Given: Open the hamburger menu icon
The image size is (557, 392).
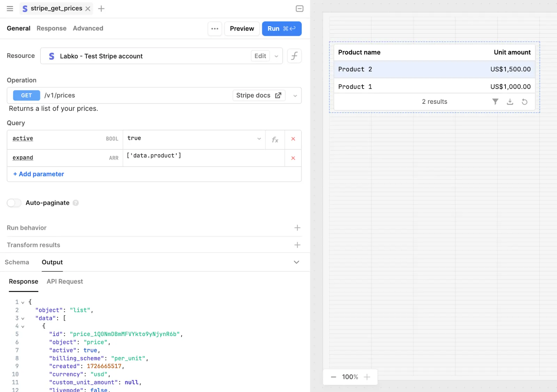Looking at the screenshot, I should point(10,9).
